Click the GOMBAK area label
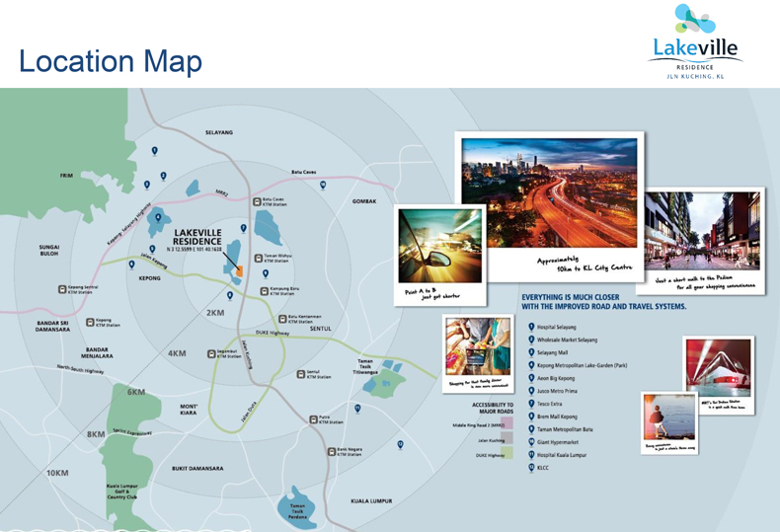 [x=364, y=201]
